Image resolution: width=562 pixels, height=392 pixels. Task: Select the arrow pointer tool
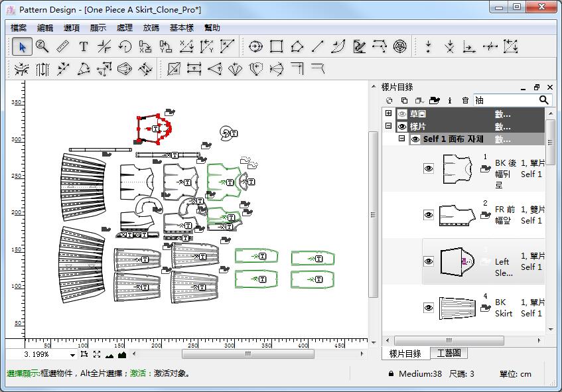point(23,46)
